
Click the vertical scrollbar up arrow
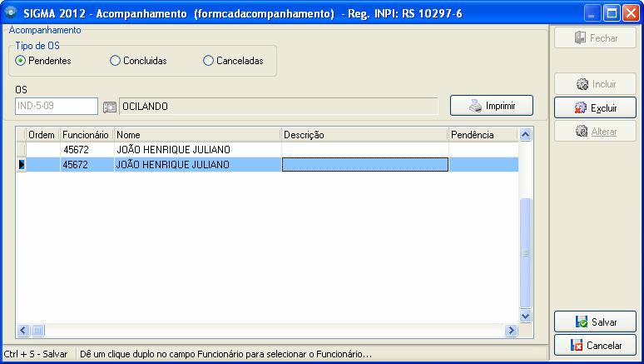526,135
